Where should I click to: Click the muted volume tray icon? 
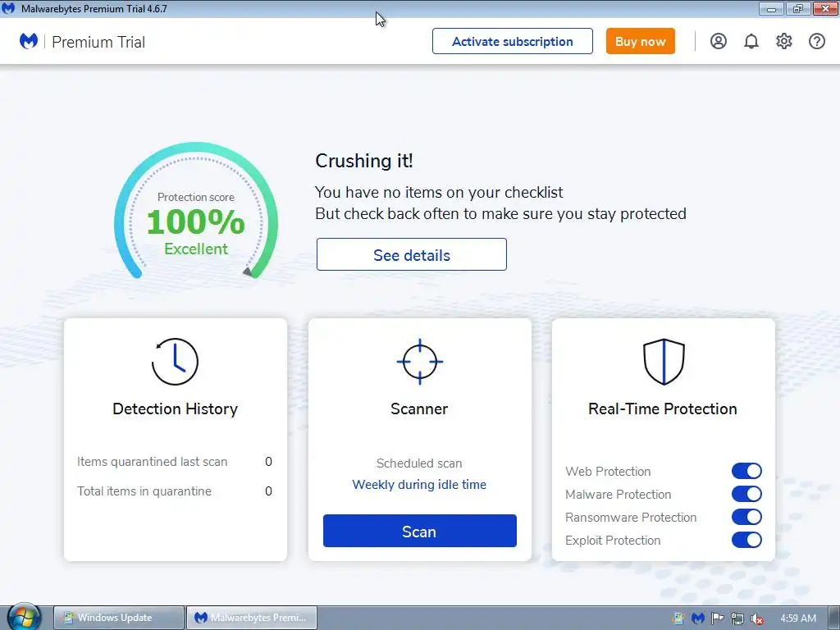point(757,619)
